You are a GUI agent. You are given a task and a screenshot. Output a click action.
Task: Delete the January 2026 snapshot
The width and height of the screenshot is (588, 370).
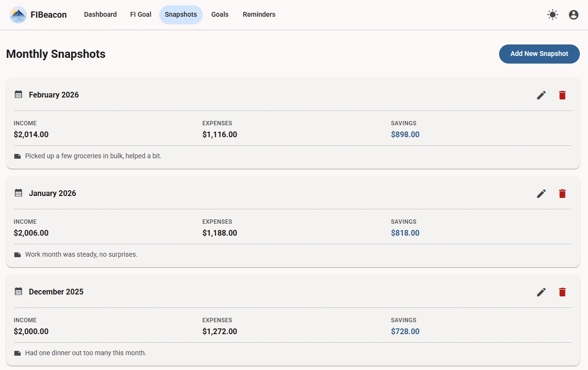tap(562, 194)
